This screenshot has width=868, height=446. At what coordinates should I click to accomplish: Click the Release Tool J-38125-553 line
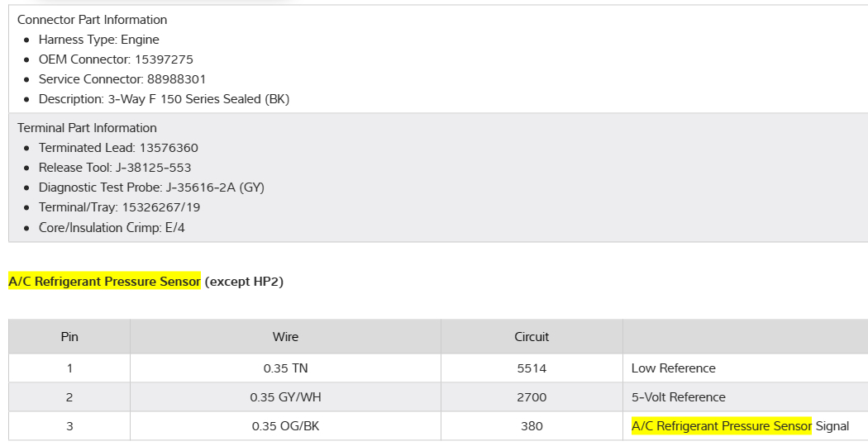point(115,168)
